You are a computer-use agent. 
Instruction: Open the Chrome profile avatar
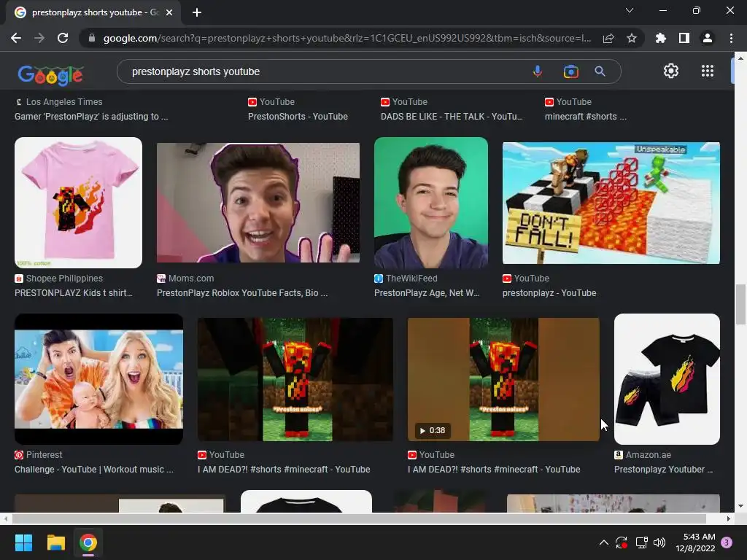(x=708, y=38)
